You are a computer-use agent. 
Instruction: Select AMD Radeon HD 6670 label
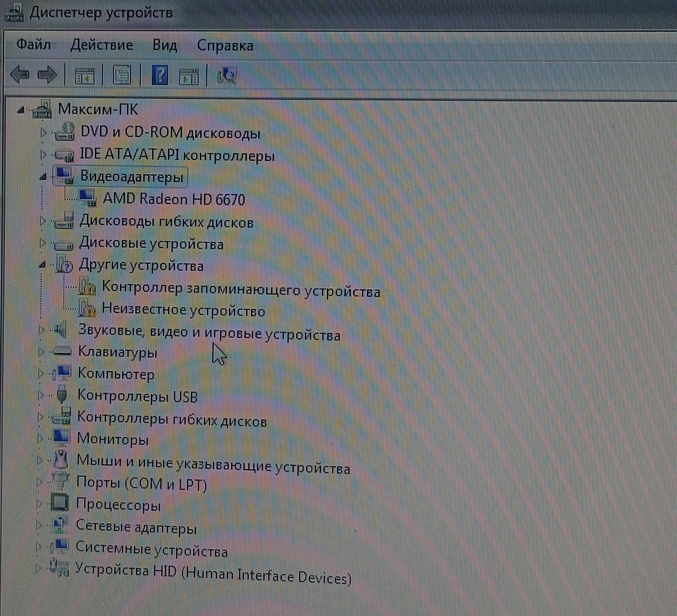174,199
